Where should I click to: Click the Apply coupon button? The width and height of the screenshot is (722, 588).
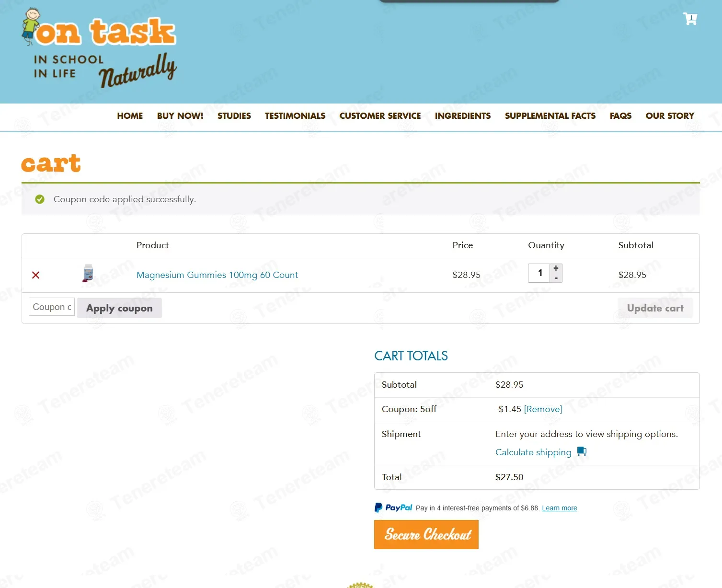[119, 308]
